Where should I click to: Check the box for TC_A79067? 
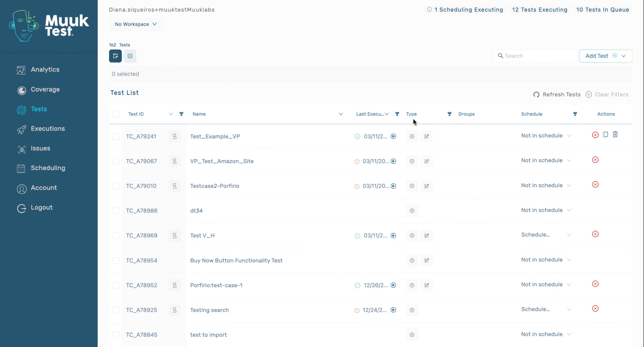[116, 161]
